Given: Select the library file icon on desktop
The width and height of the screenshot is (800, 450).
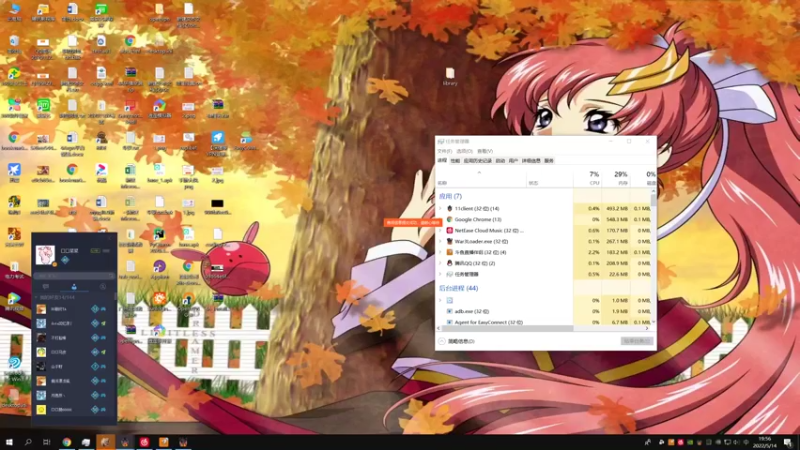Looking at the screenshot, I should 449,76.
